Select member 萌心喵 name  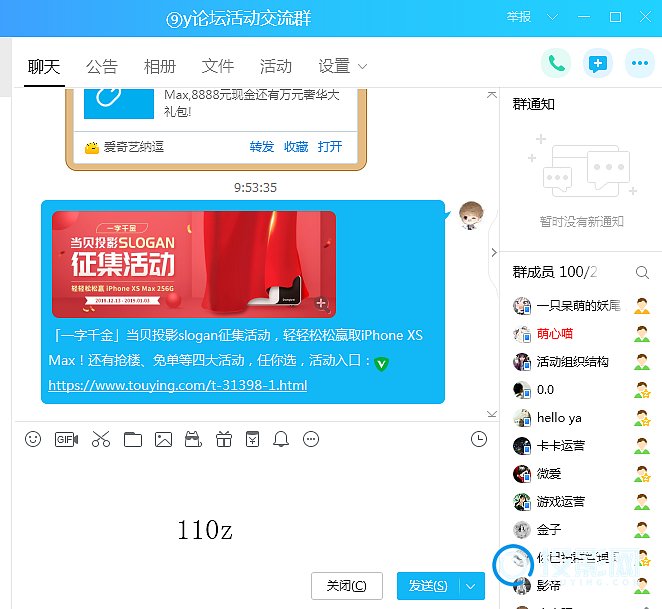click(554, 334)
